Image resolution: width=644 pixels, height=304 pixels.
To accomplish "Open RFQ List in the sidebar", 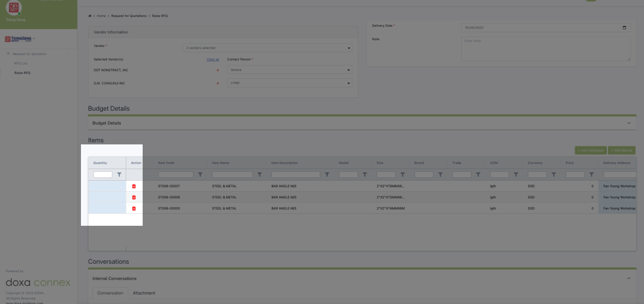I will (x=21, y=63).
